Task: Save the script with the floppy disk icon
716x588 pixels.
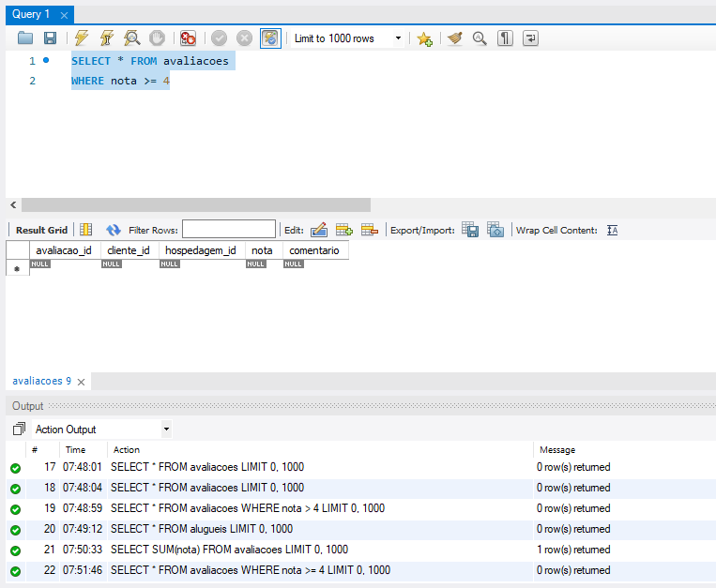Action: click(x=50, y=38)
